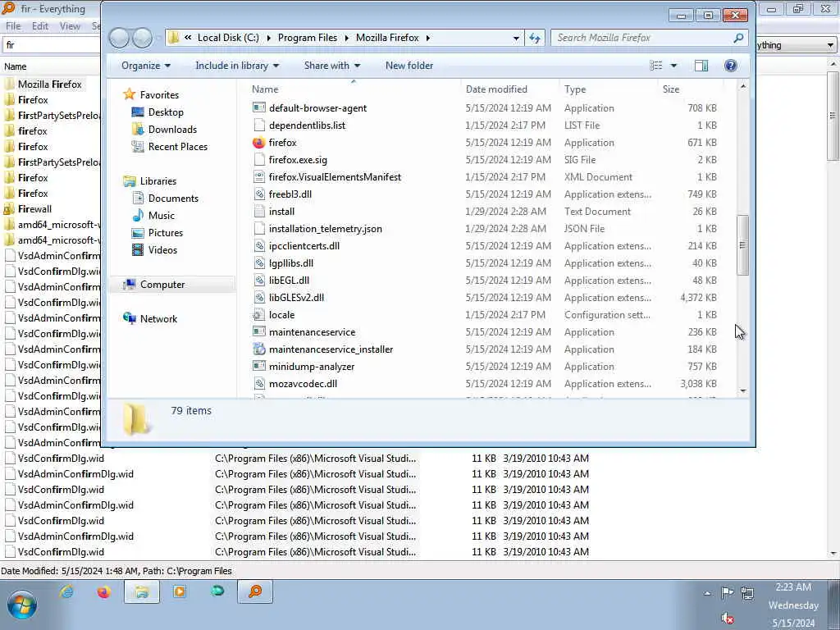
Task: Select Computer in navigation pane
Action: pos(162,285)
